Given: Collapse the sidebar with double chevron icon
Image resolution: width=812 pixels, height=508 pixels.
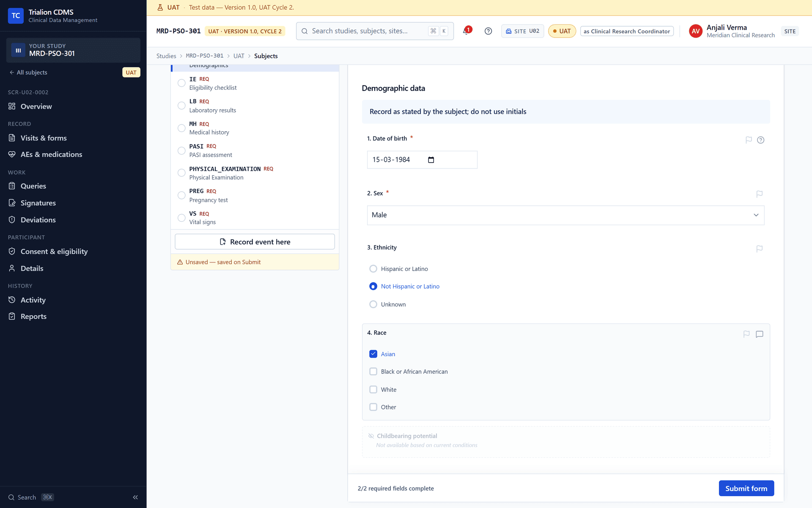Looking at the screenshot, I should click(x=135, y=497).
